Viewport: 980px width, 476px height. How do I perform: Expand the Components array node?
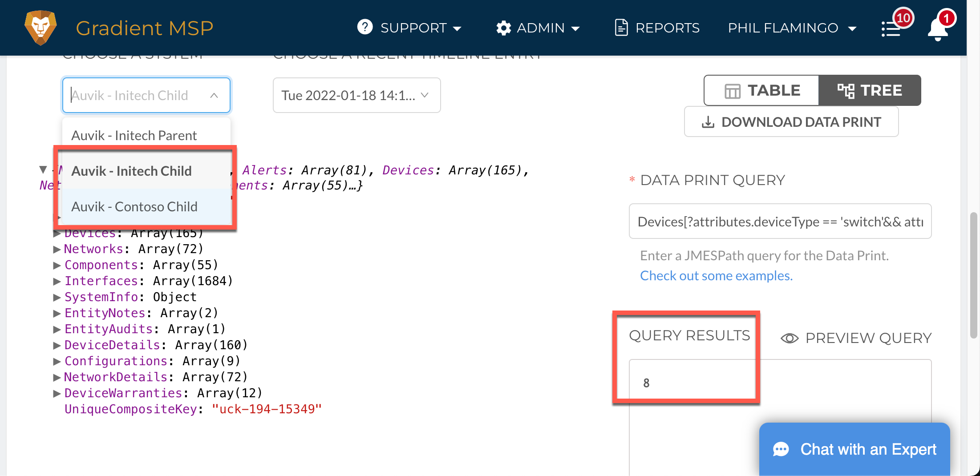point(57,265)
